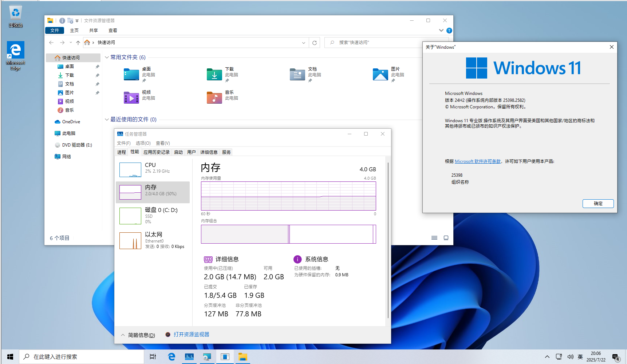Click the File Explorer help icon
Screen dimensions: 627x364
coord(449,31)
